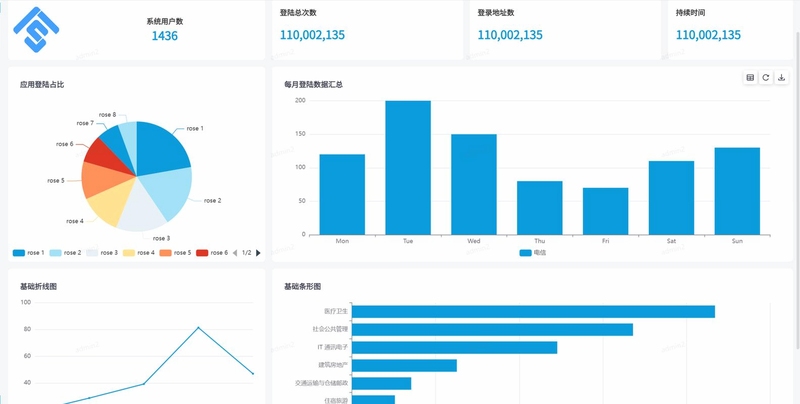Click the Thu bar

539,208
